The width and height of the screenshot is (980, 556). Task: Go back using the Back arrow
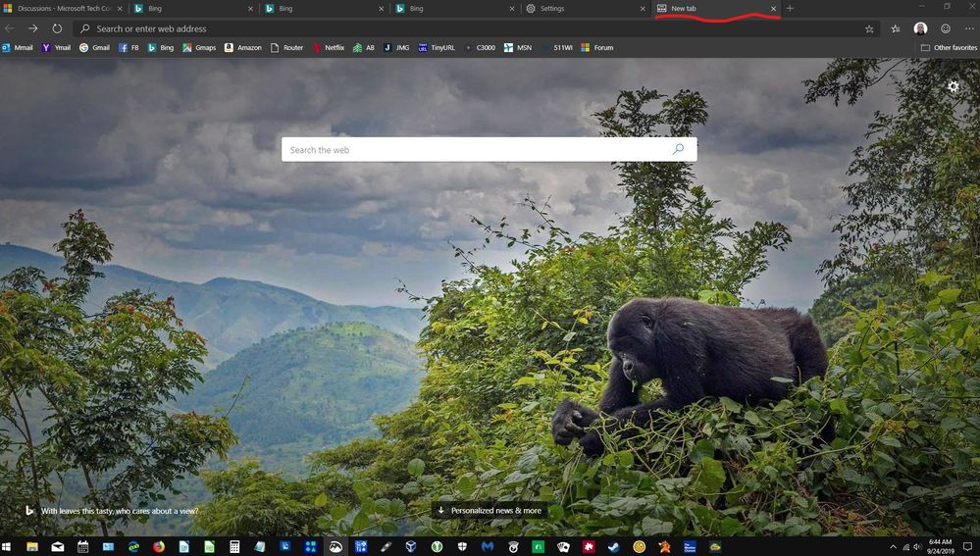(10, 28)
